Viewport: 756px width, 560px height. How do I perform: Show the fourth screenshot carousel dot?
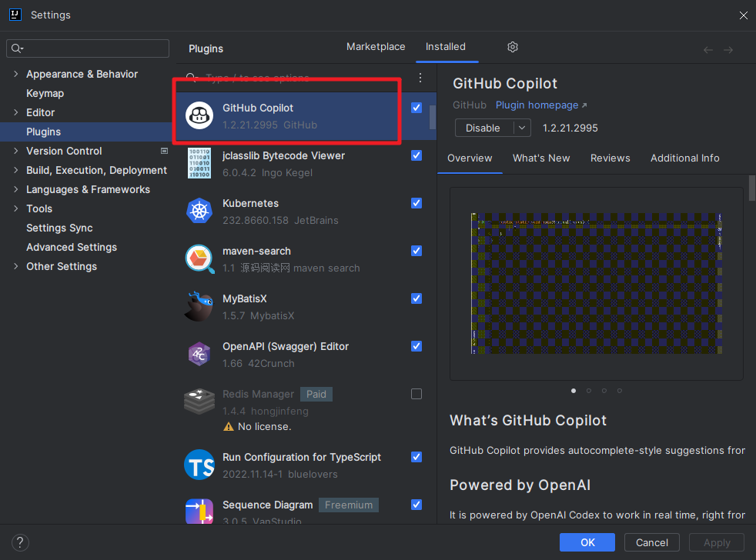pos(620,391)
